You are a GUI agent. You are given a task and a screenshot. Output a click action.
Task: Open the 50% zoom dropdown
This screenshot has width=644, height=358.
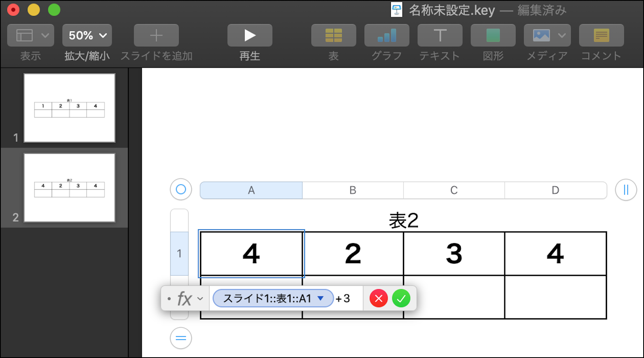[87, 35]
